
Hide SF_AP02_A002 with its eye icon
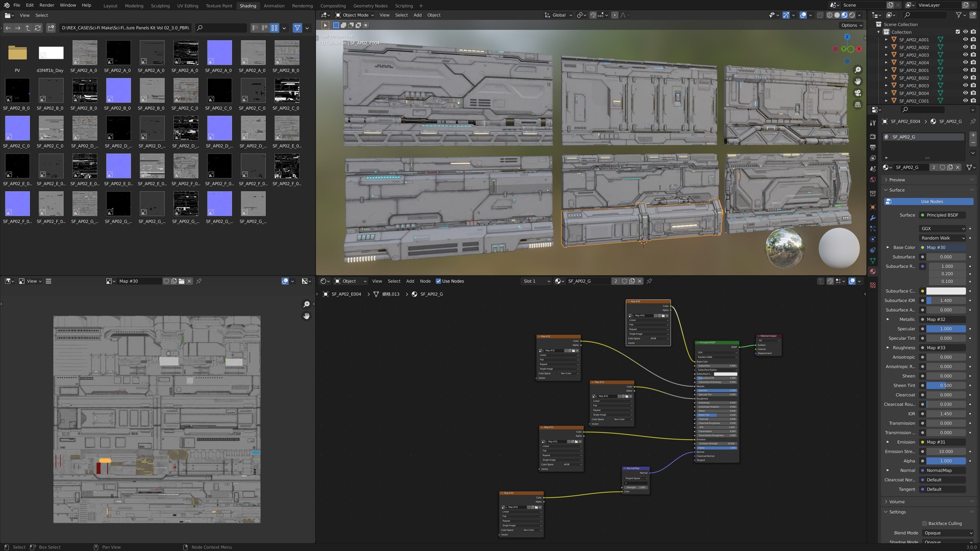coord(965,47)
